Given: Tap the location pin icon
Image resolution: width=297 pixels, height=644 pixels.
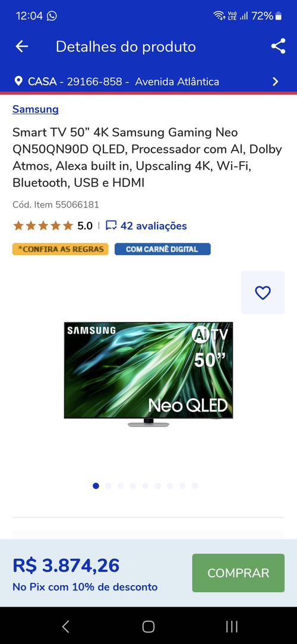Looking at the screenshot, I should (18, 81).
